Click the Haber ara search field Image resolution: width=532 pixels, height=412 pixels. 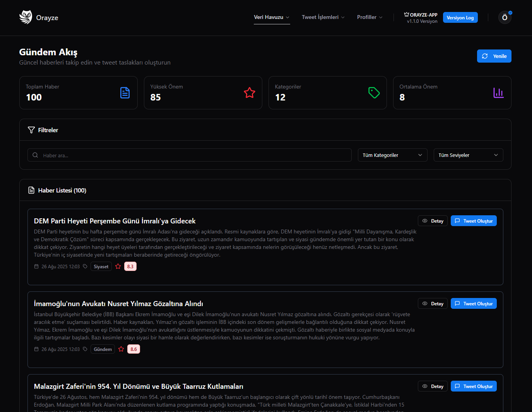coord(190,155)
